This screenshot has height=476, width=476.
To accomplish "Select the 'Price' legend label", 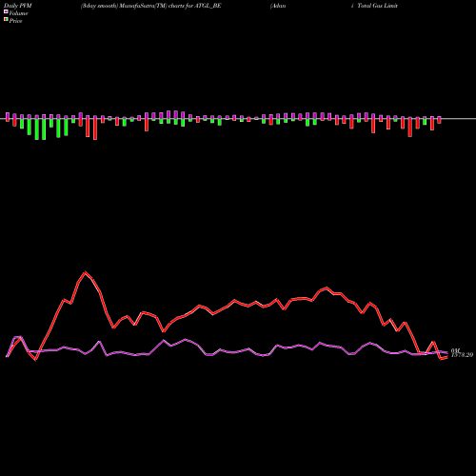I will coord(15,21).
